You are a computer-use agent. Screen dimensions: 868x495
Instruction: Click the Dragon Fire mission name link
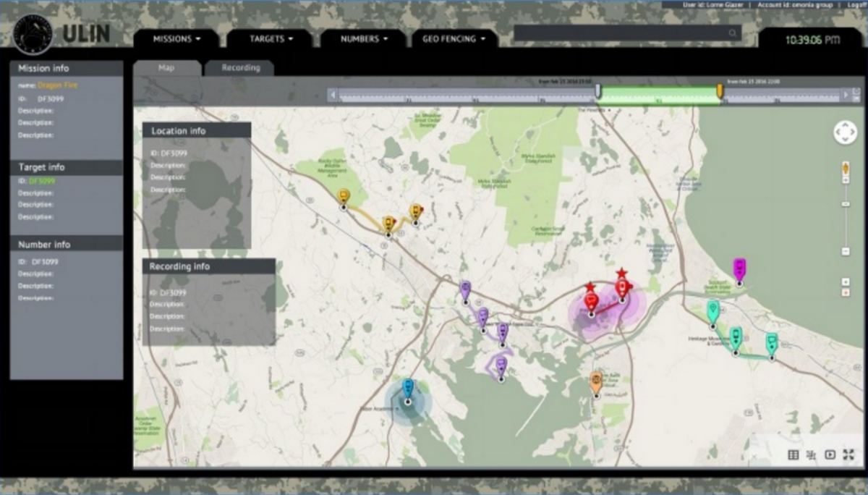57,85
